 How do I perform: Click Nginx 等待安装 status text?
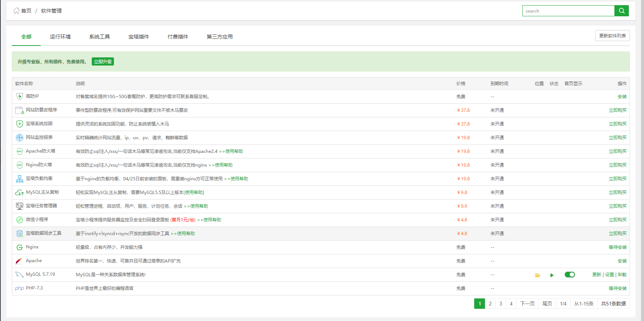click(x=618, y=247)
